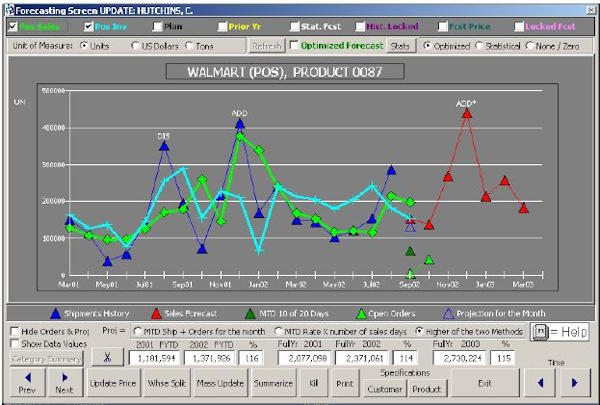Click the 2001 FYTD value field

[x=156, y=356]
